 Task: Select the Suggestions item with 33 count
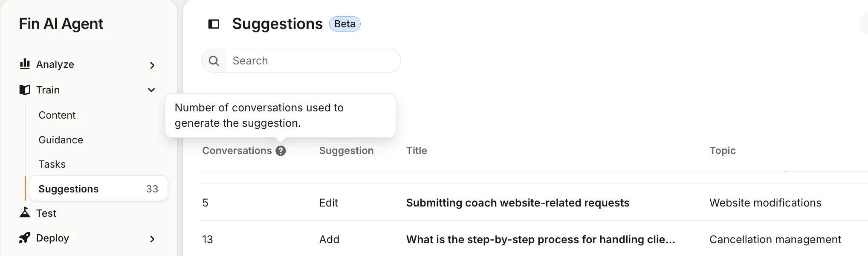coord(98,189)
